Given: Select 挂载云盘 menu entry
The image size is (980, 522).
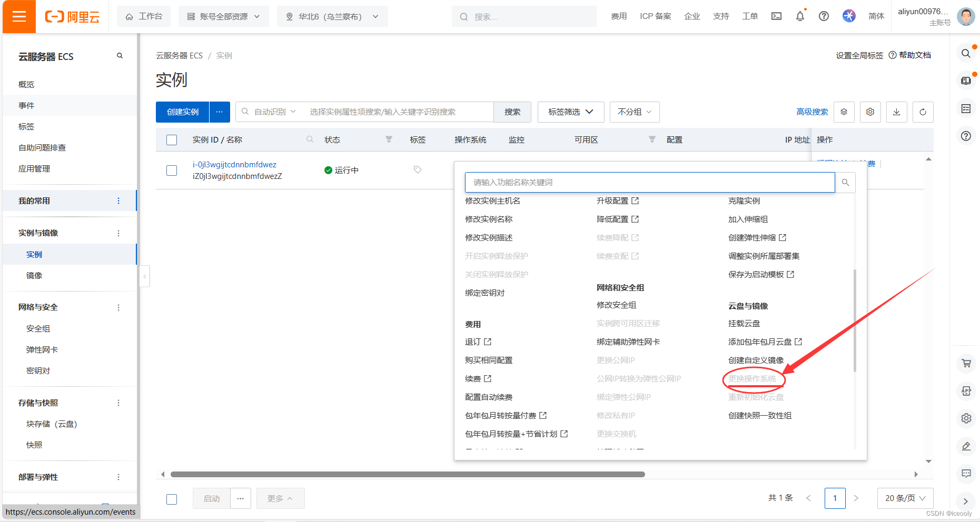Looking at the screenshot, I should pyautogui.click(x=744, y=323).
